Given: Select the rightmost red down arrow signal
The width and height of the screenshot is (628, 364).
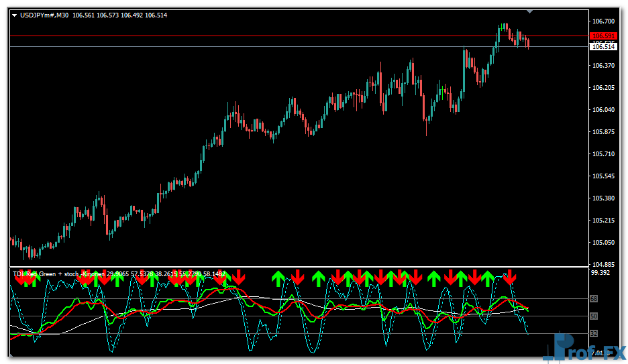Looking at the screenshot, I should [x=510, y=276].
